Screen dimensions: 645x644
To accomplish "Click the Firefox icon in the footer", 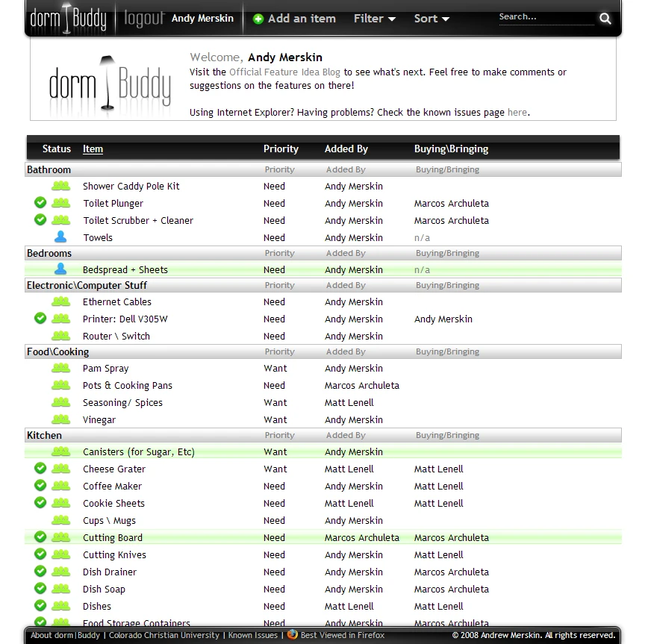I will 293,635.
